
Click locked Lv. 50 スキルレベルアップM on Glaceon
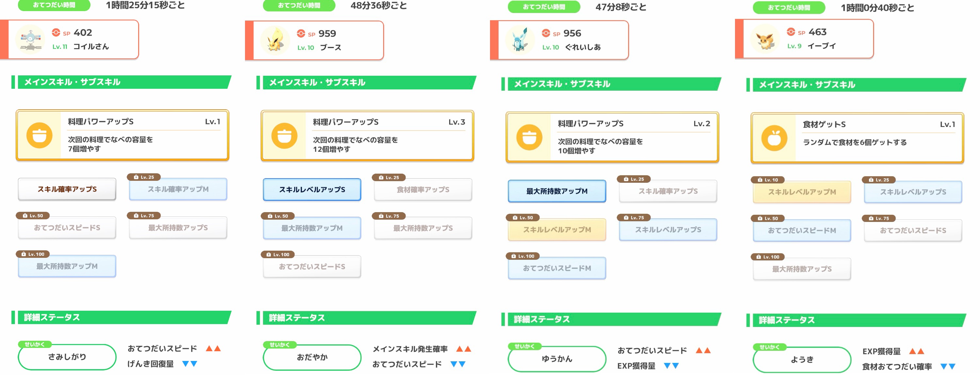tap(557, 230)
